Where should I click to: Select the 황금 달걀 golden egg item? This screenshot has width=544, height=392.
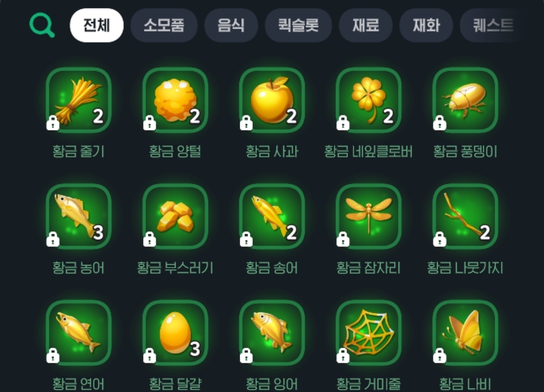coord(175,333)
